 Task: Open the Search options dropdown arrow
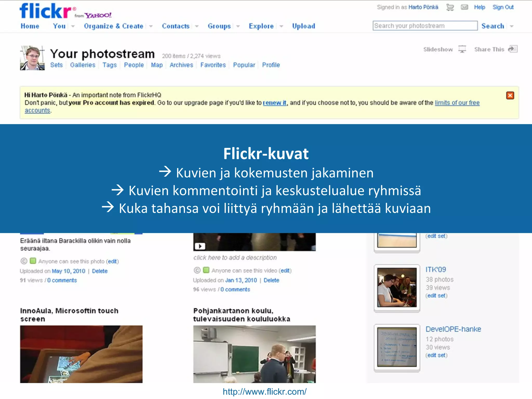pyautogui.click(x=512, y=26)
